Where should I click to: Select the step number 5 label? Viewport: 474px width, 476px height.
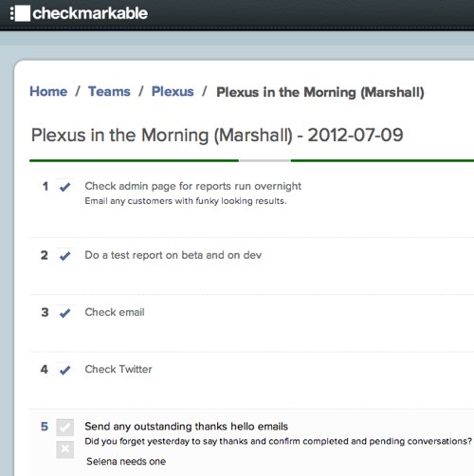point(45,427)
